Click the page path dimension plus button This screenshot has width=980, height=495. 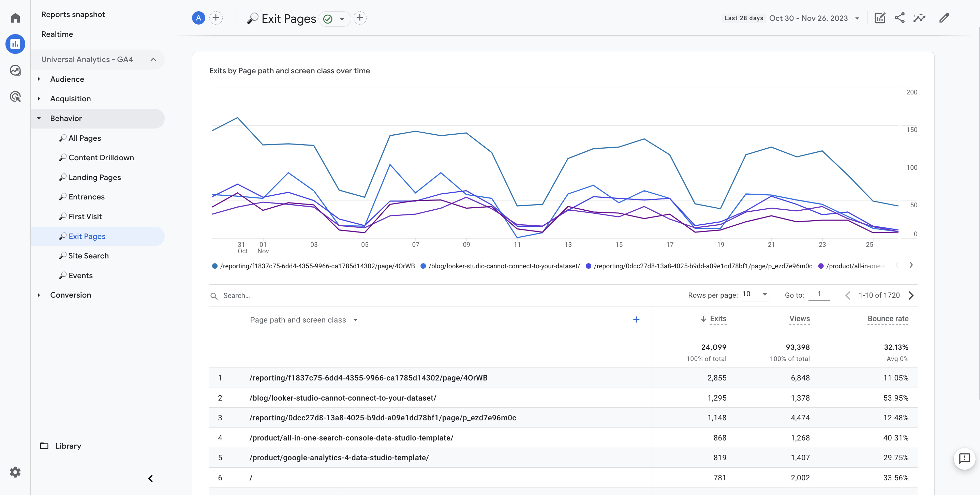click(x=637, y=319)
